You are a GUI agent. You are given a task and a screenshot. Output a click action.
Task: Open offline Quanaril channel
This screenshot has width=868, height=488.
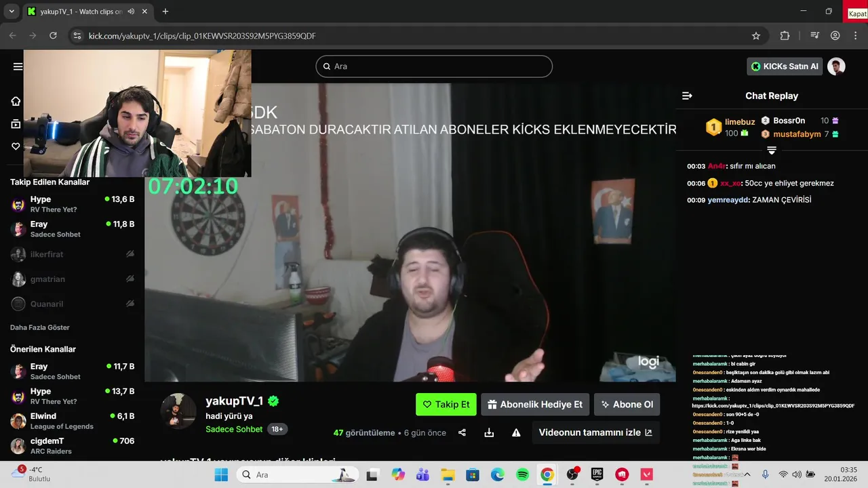tap(72, 304)
